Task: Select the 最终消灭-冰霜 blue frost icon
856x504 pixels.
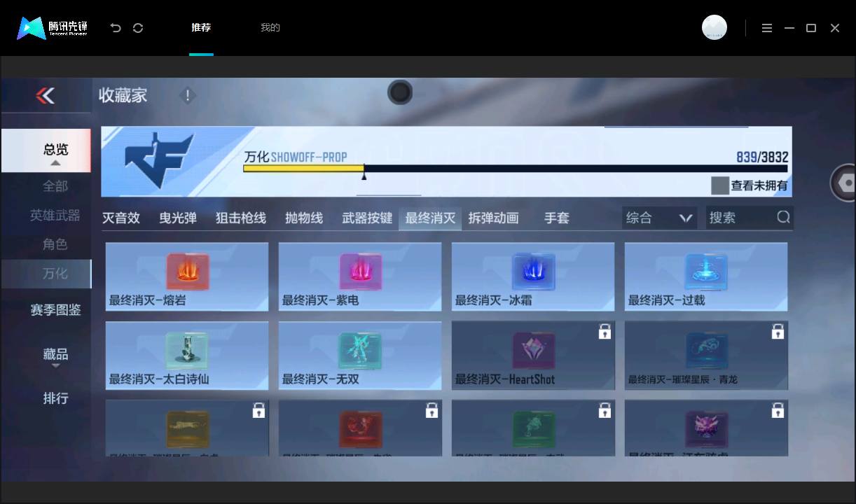Action: [533, 272]
